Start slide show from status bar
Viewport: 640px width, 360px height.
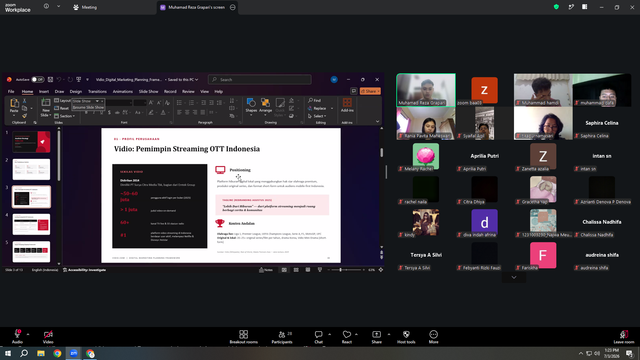click(x=320, y=270)
